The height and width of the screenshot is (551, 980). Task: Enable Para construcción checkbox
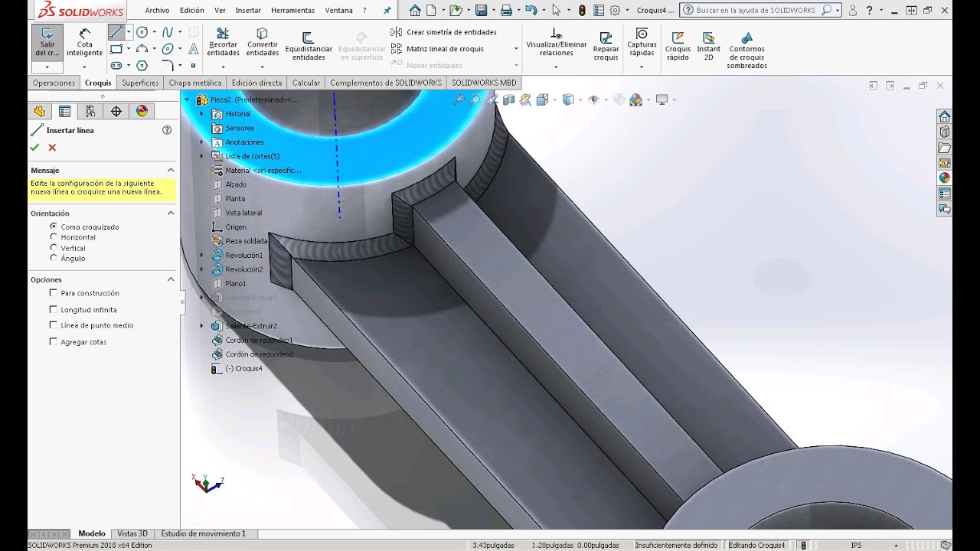[54, 293]
